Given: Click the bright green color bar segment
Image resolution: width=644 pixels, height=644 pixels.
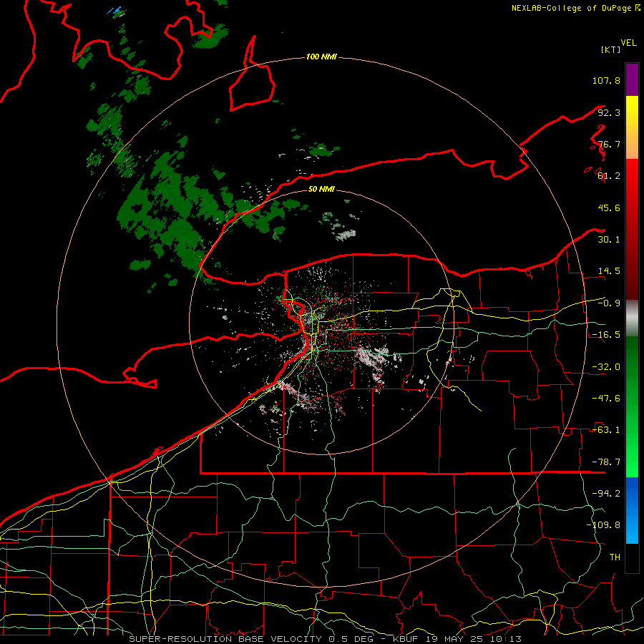Looking at the screenshot, I should [x=632, y=406].
